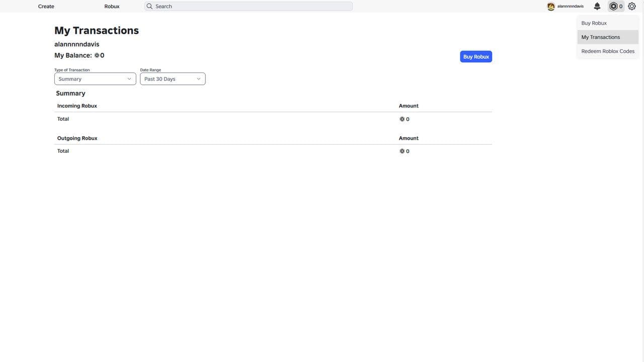Click Amount header in Outgoing Robux table
This screenshot has width=644, height=362.
409,138
